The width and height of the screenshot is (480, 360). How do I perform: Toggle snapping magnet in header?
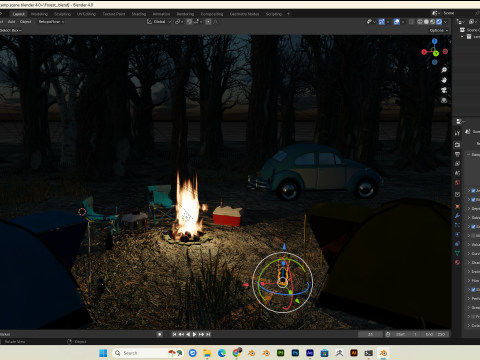189,22
